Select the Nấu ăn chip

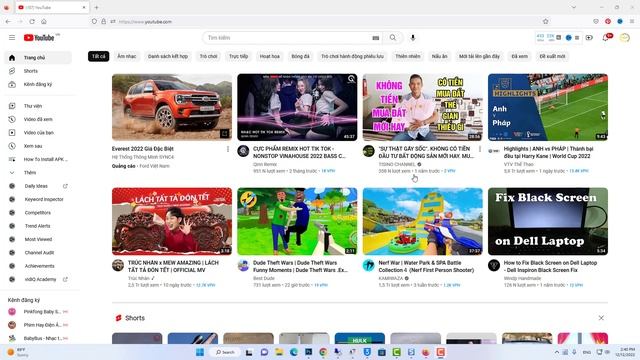439,56
